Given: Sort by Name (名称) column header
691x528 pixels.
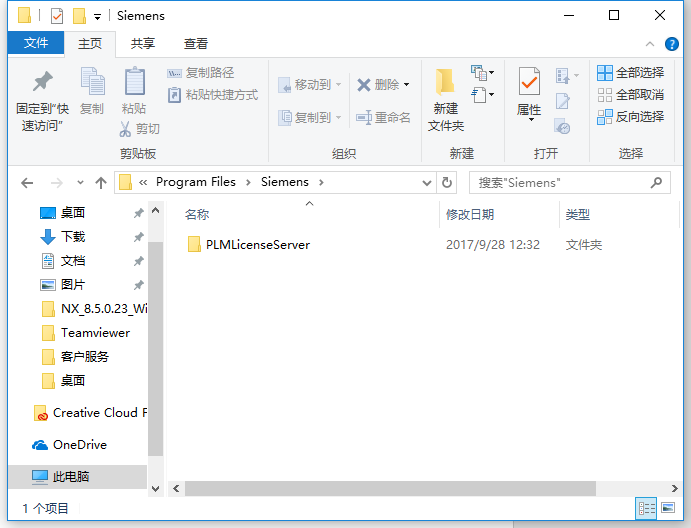Looking at the screenshot, I should [197, 215].
